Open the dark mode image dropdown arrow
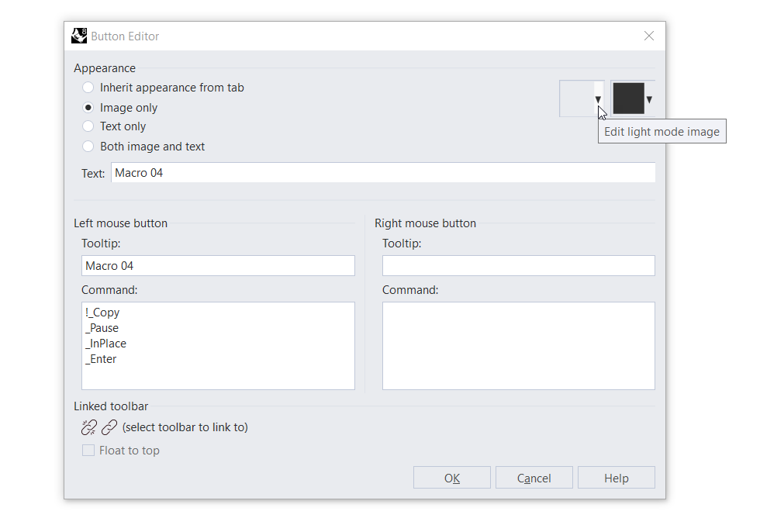 coord(649,99)
